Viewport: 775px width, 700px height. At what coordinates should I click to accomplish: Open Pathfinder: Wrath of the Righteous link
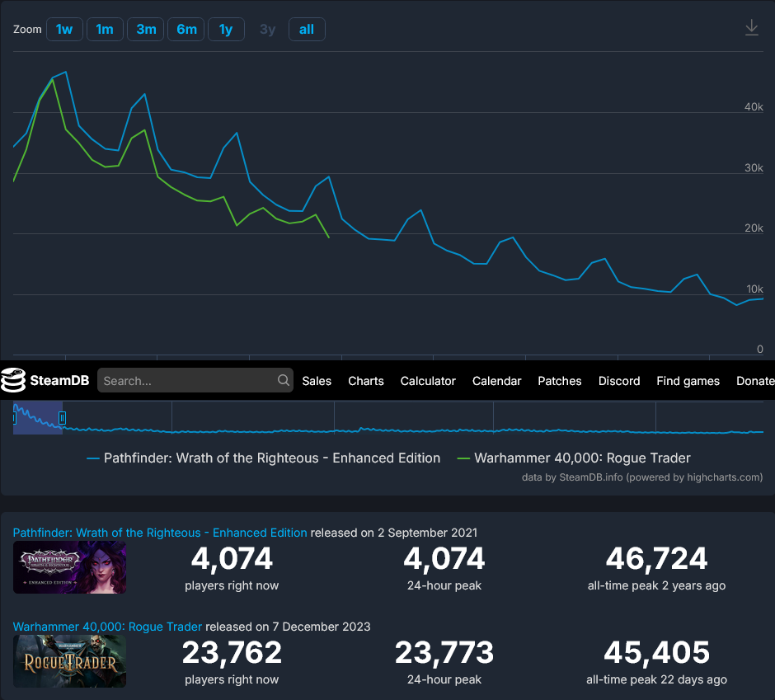[160, 533]
